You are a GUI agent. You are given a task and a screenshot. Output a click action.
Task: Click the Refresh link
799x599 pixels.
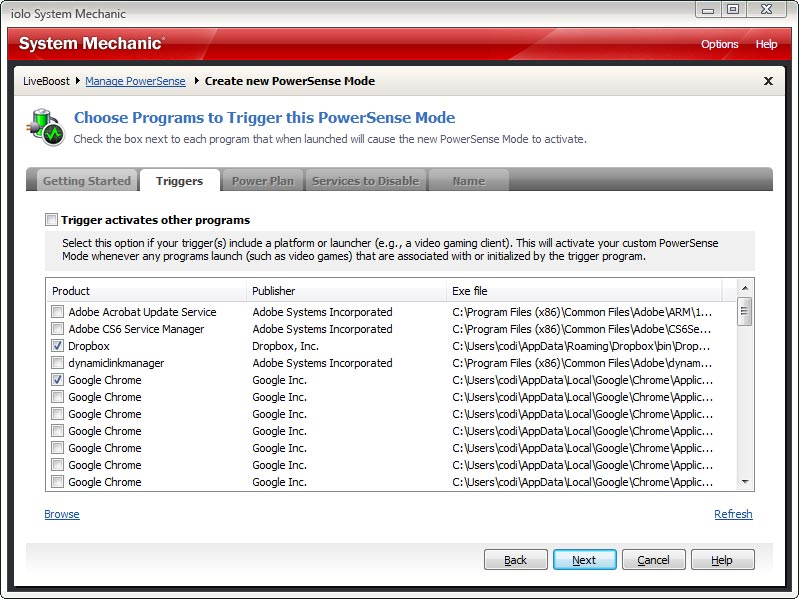(733, 514)
